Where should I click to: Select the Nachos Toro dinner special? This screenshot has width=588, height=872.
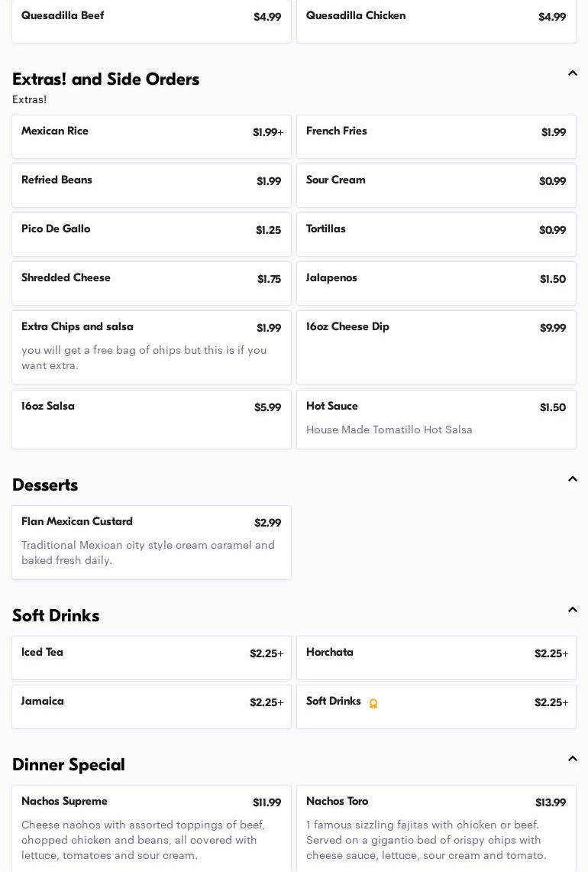coord(436,829)
